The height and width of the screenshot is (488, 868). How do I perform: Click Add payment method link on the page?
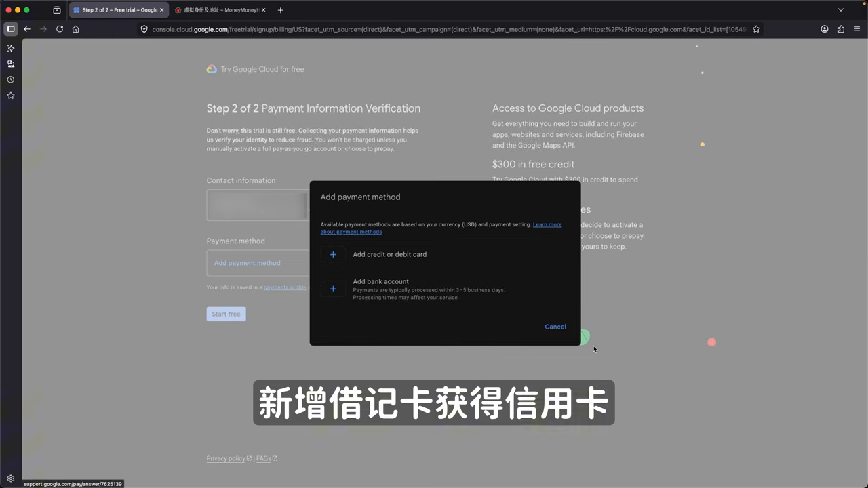tap(248, 263)
